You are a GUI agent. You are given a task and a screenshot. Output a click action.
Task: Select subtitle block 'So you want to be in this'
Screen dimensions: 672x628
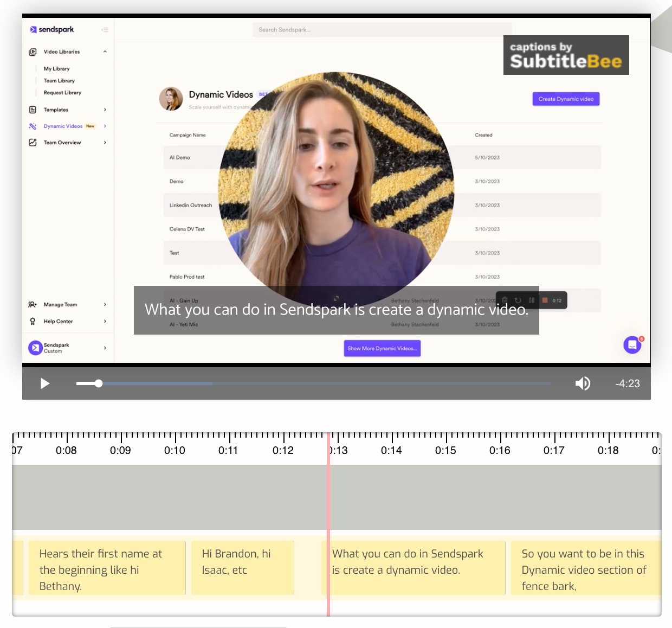tap(586, 568)
